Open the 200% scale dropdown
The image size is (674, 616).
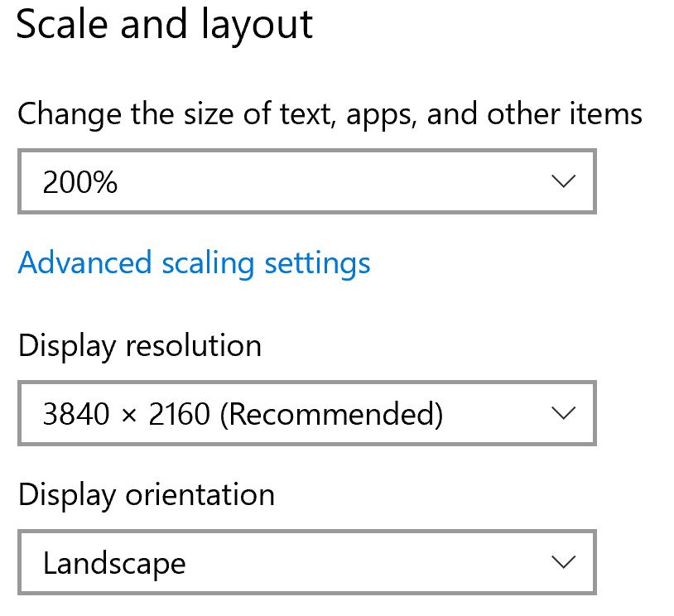coord(306,181)
